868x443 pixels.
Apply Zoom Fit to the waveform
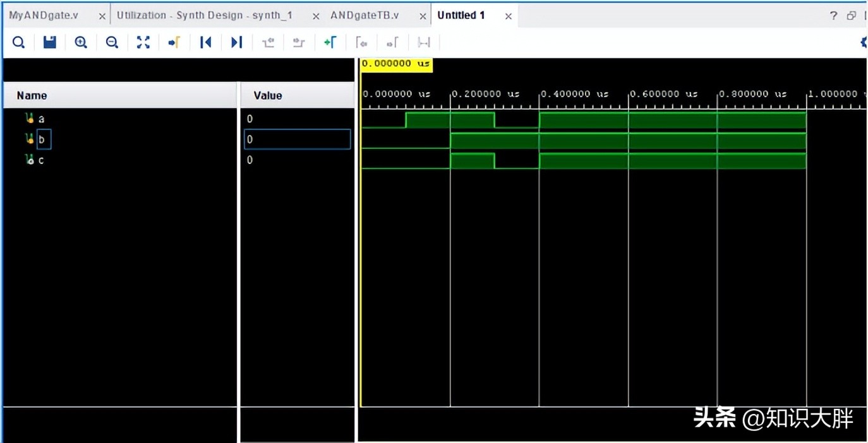pos(143,42)
